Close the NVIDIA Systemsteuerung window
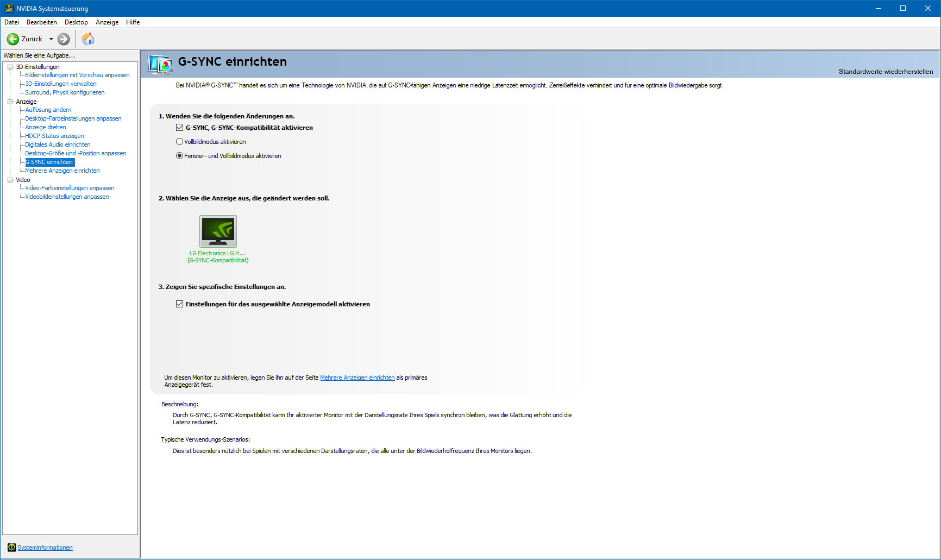 click(928, 8)
